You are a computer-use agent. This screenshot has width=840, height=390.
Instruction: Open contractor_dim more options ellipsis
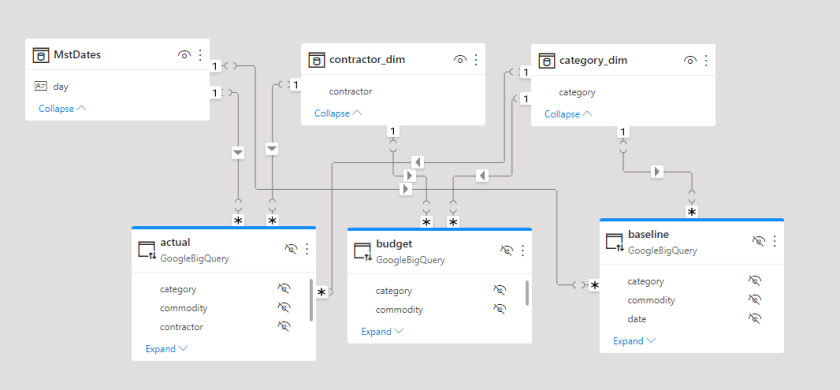476,60
